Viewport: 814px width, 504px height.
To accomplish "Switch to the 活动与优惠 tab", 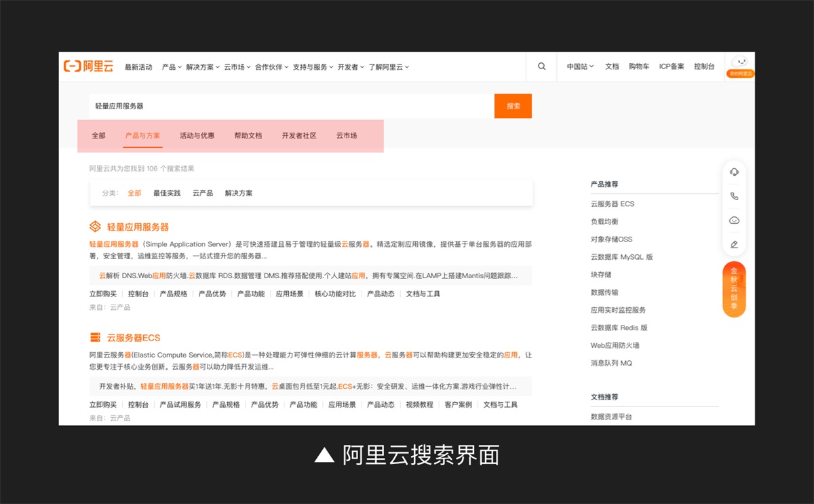I will [197, 136].
